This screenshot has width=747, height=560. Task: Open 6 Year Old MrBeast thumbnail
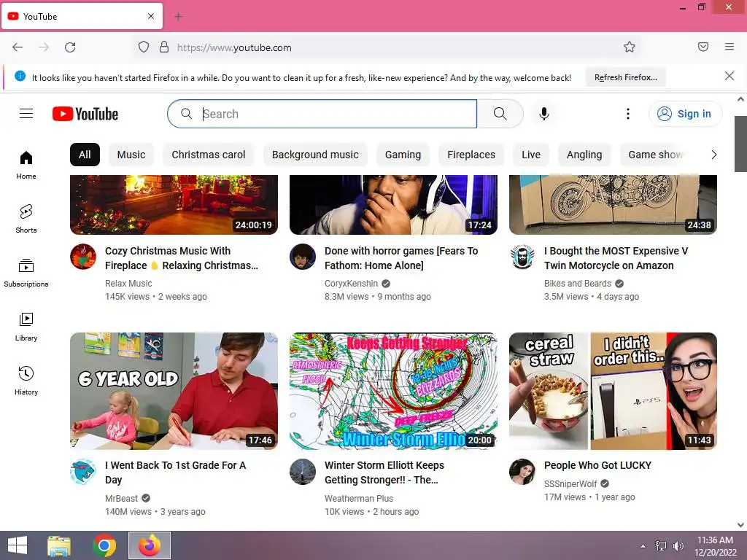[174, 391]
